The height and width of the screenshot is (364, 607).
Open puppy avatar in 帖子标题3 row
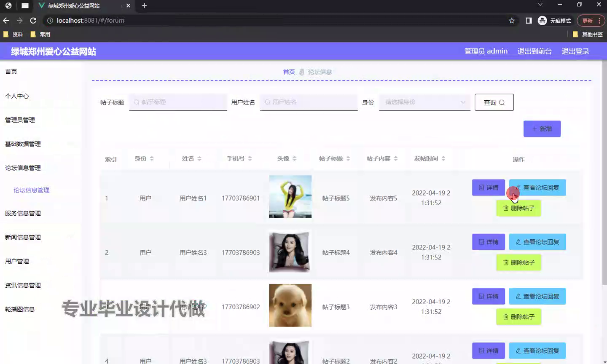point(290,305)
